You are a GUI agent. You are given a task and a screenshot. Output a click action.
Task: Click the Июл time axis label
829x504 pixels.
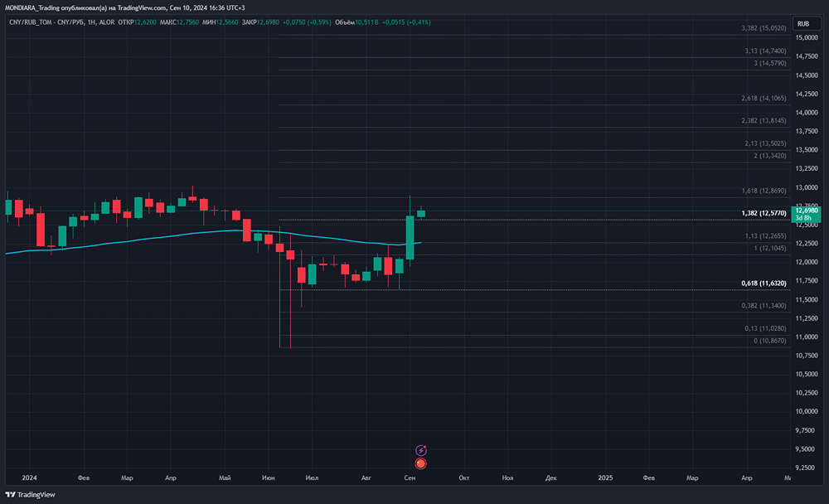click(312, 477)
